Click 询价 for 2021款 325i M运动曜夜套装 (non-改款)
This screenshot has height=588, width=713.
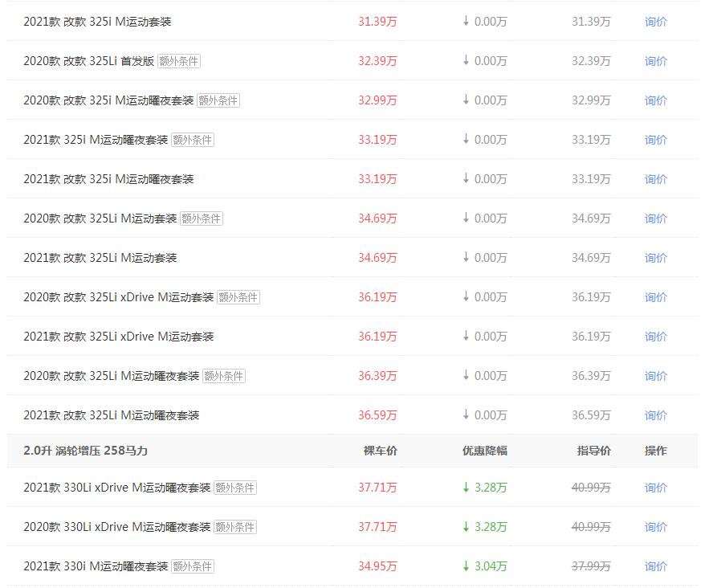coord(655,140)
